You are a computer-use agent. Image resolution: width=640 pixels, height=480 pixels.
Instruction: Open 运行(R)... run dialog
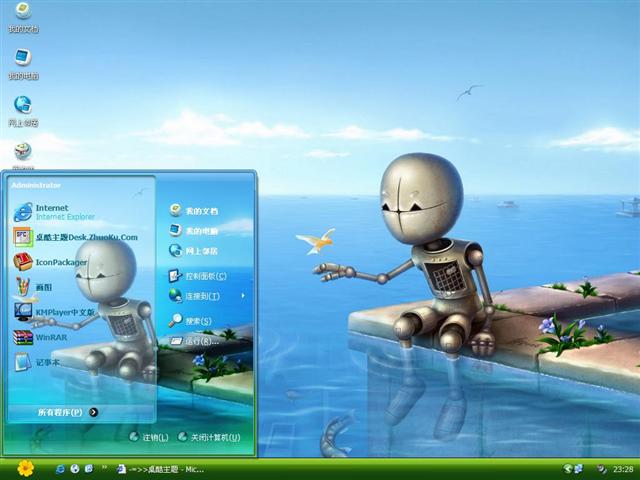(195, 341)
